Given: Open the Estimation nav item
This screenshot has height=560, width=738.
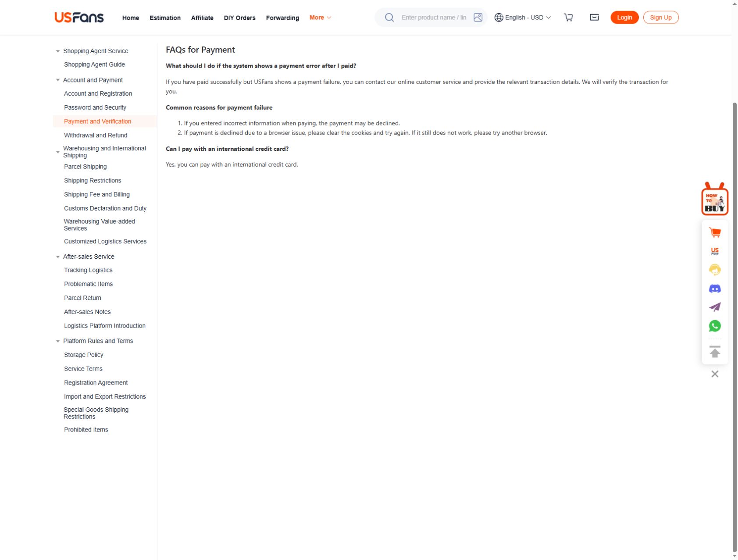Looking at the screenshot, I should pyautogui.click(x=165, y=18).
